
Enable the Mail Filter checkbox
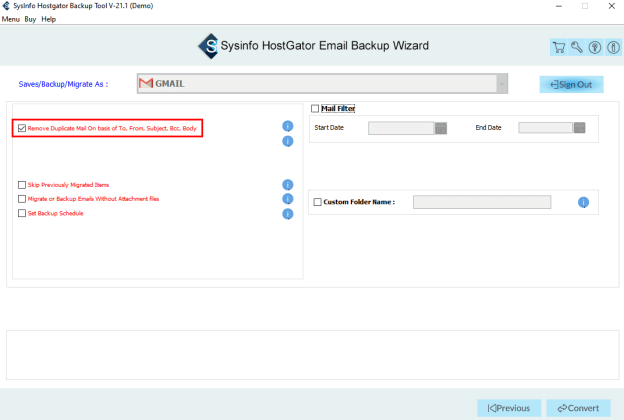tap(315, 108)
